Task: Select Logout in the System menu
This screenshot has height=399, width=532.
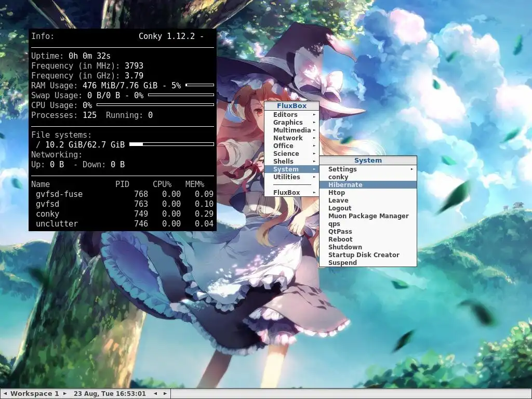Action: [368, 208]
